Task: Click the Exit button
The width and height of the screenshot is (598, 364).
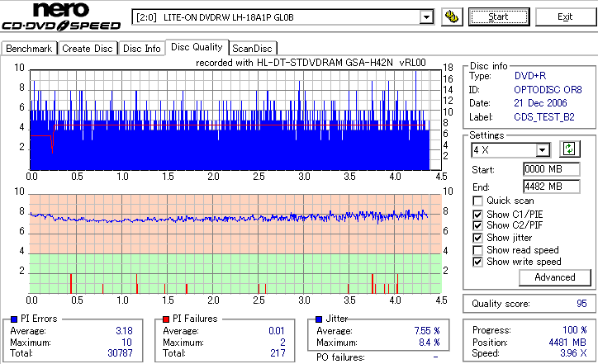Action: point(565,17)
